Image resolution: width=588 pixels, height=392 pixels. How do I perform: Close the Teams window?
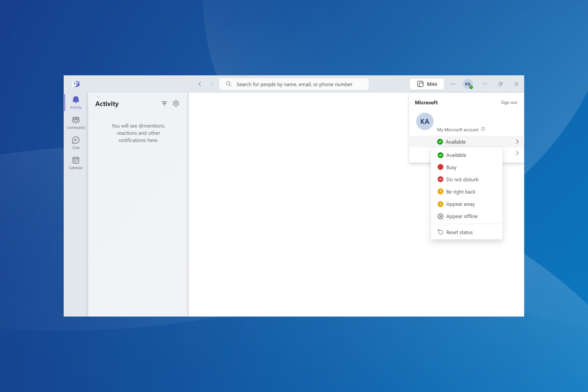(516, 84)
